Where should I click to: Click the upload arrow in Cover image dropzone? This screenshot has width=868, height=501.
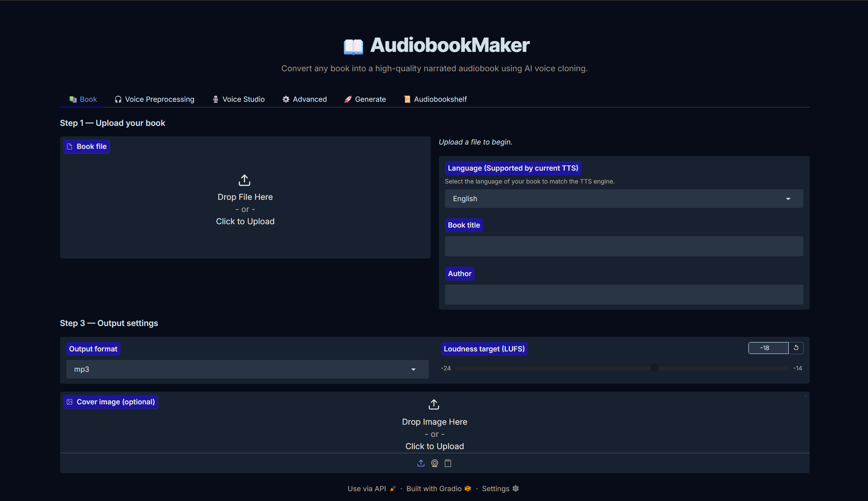[x=434, y=404]
